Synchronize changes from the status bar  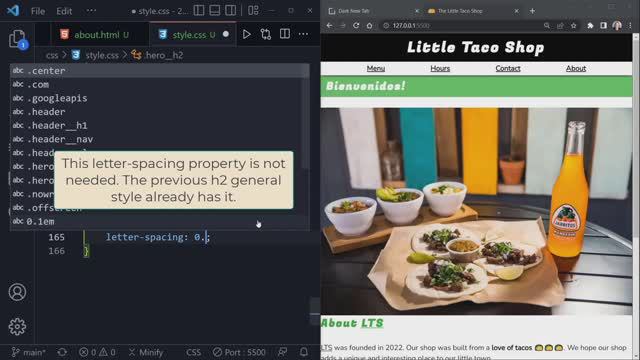click(62, 352)
